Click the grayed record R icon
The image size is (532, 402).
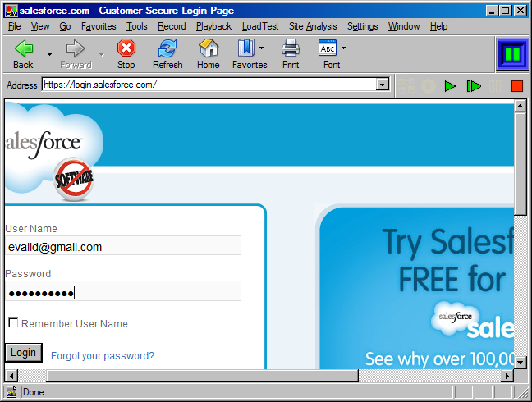click(x=429, y=86)
